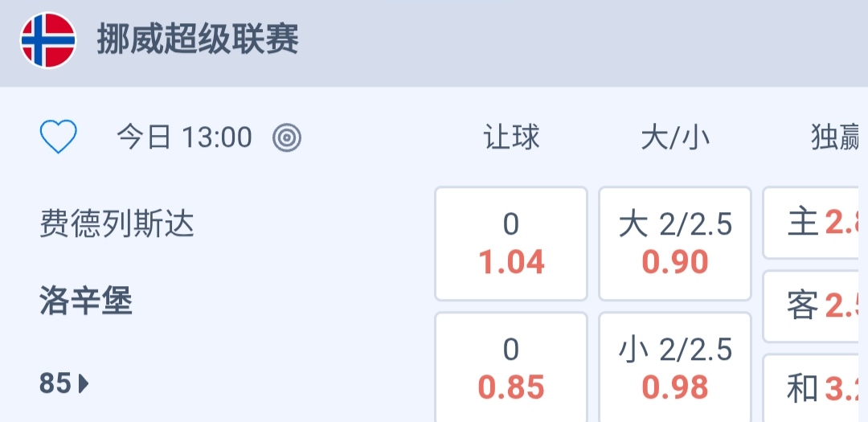Image resolution: width=868 pixels, height=422 pixels.
Task: Choose the 客 away win odds
Action: (x=813, y=306)
